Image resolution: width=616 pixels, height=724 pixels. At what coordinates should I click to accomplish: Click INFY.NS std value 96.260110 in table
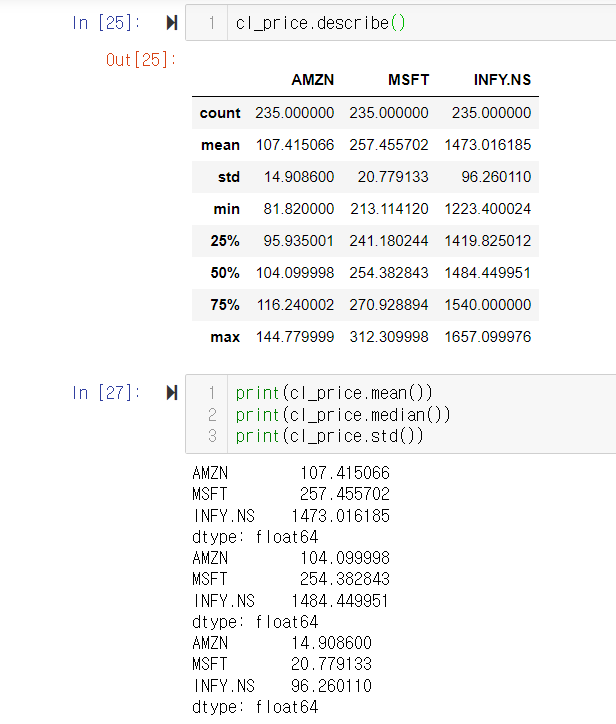click(496, 177)
